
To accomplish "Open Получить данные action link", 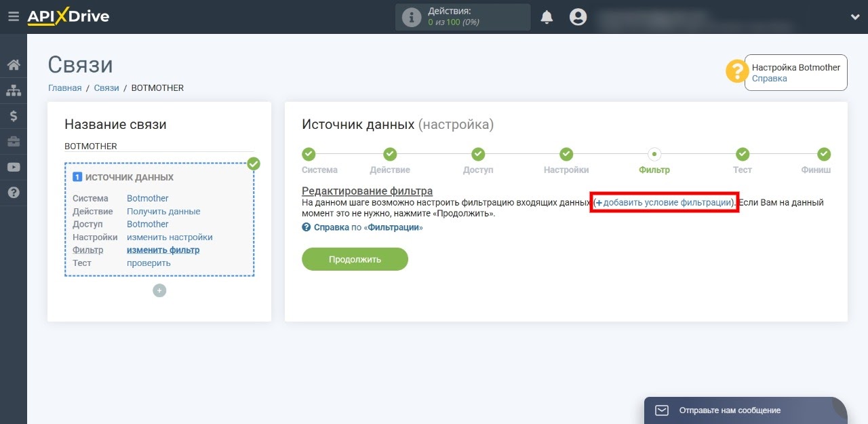I will pyautogui.click(x=163, y=211).
